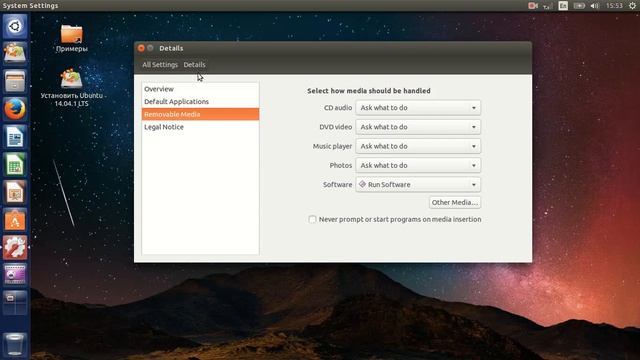This screenshot has width=640, height=360.
Task: Open LibreOffice Impress from launcher
Action: 15,192
